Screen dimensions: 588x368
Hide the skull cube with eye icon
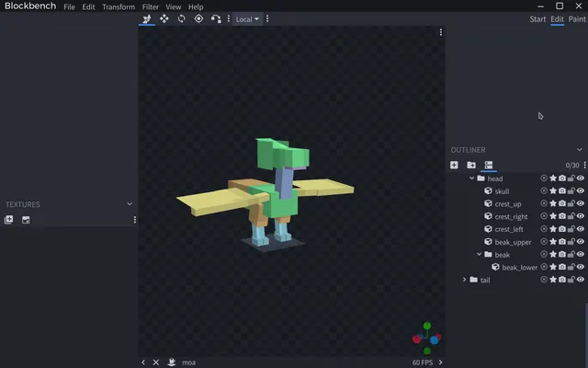(x=581, y=190)
